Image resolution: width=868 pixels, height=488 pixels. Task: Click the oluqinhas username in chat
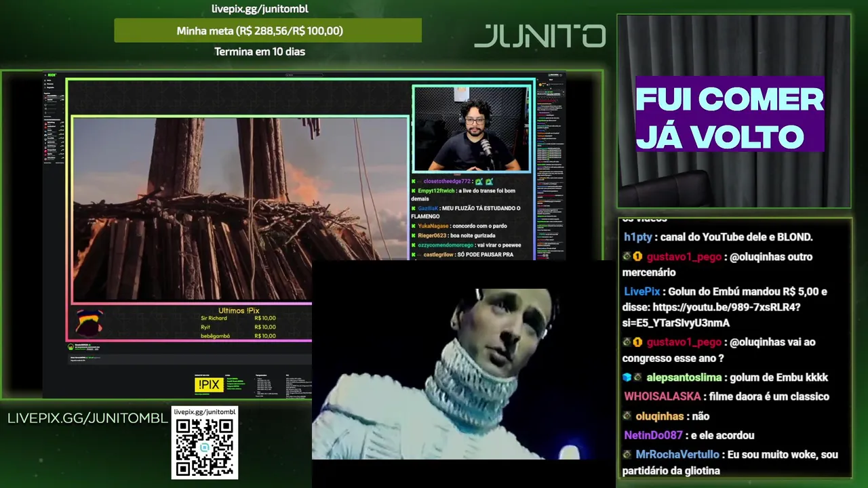[659, 416]
